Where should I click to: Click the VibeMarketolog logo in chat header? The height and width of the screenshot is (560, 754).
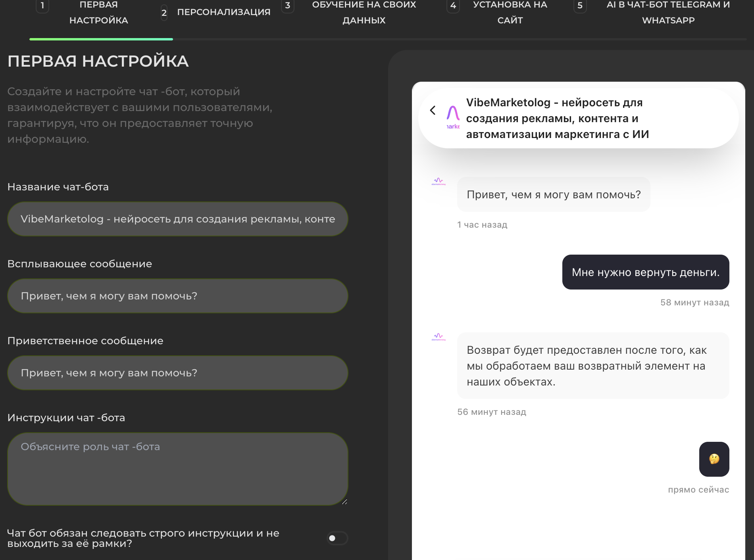coord(453,117)
